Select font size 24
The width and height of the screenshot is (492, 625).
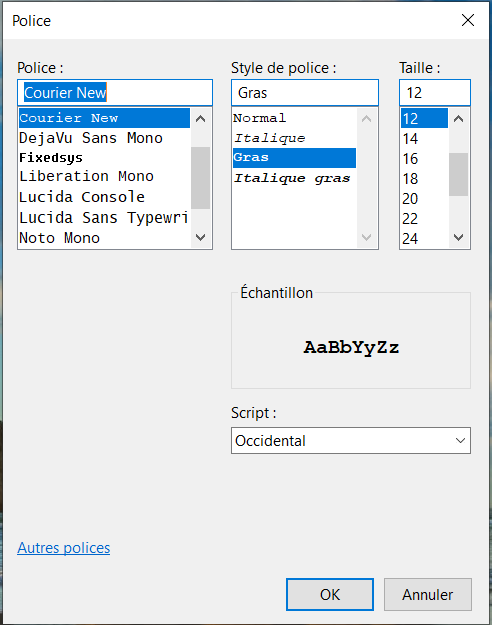coord(424,238)
